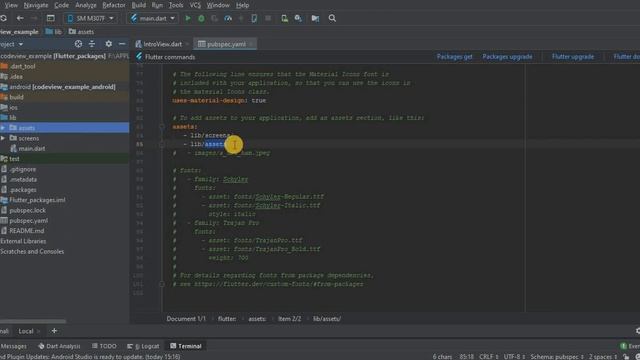Open the Build menu
The width and height of the screenshot is (640, 360).
pyautogui.click(x=139, y=5)
